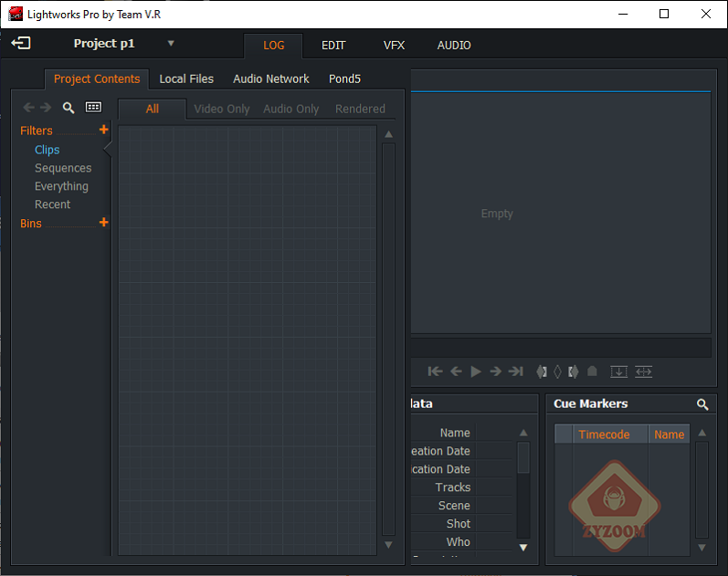Switch to the EDIT workspace tab
728x576 pixels.
point(333,46)
